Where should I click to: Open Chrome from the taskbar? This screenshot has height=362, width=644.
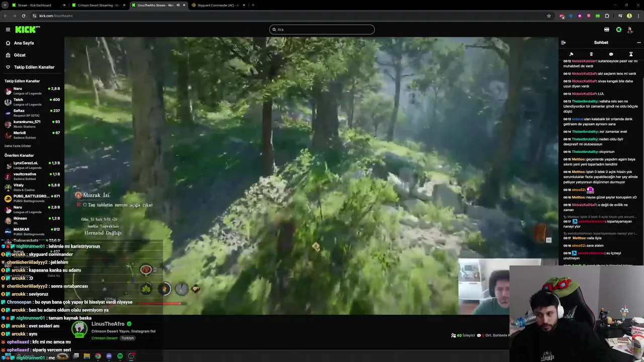tap(98, 356)
